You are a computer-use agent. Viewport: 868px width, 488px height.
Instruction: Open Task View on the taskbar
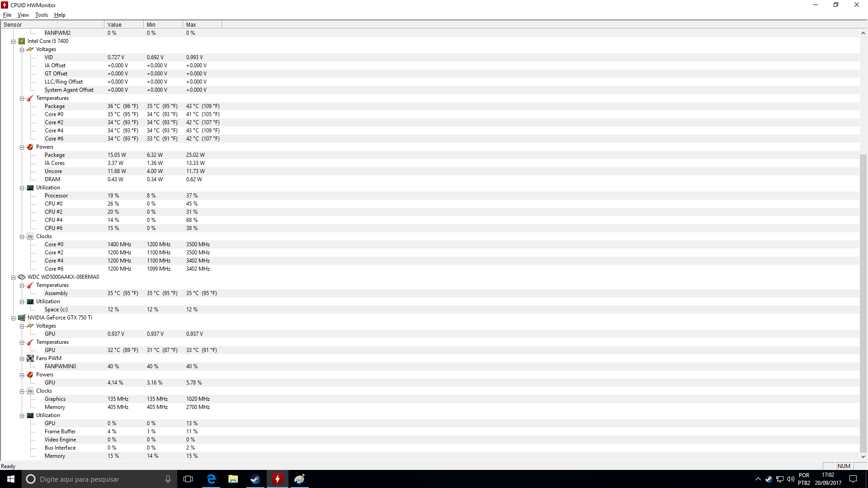click(x=188, y=479)
